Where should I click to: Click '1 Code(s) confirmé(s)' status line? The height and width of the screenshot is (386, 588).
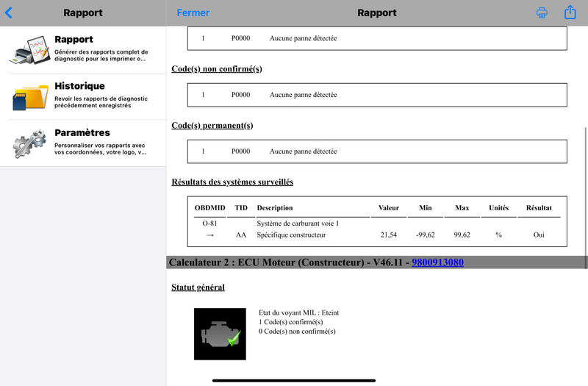[x=291, y=322]
